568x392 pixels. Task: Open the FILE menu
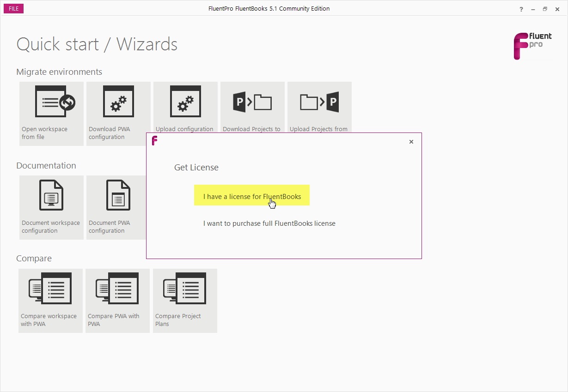click(x=14, y=9)
